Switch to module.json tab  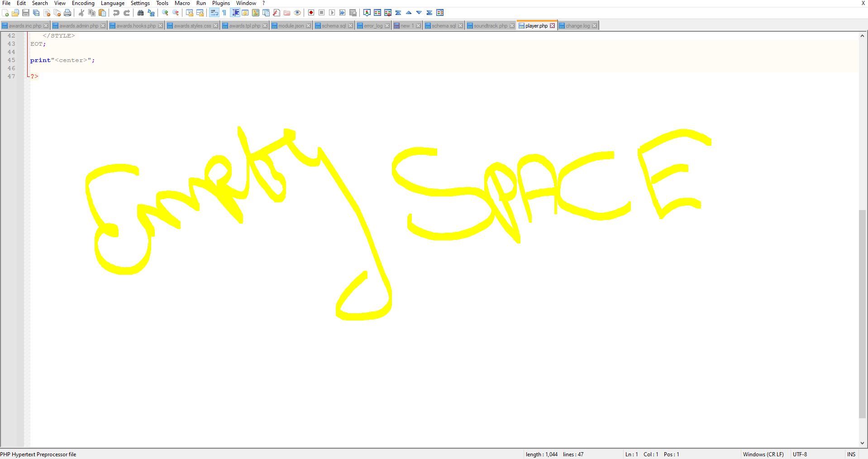(x=291, y=26)
